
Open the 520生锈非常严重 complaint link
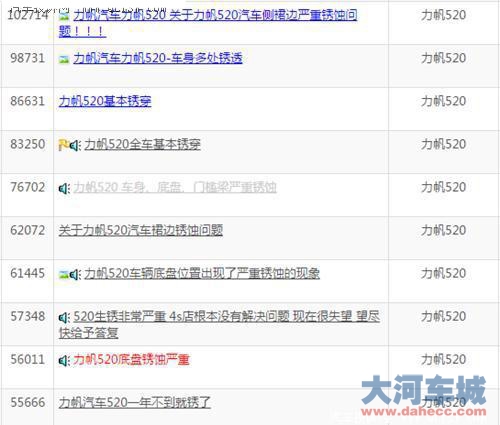219,324
